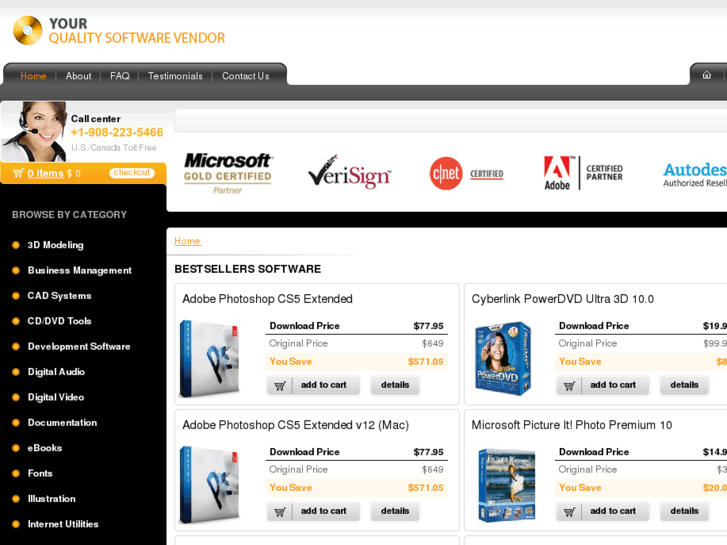Screen dimensions: 727x545
Task: Open the Home tab in the navigation bar
Action: [33, 76]
